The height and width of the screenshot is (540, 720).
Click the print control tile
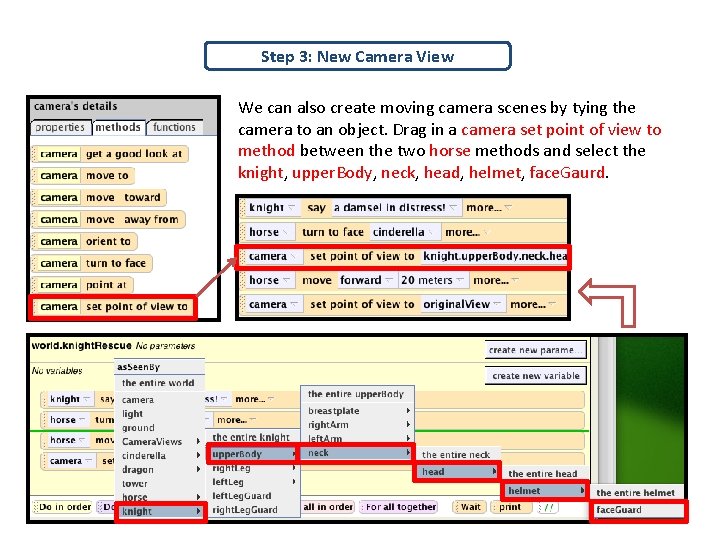coord(510,507)
